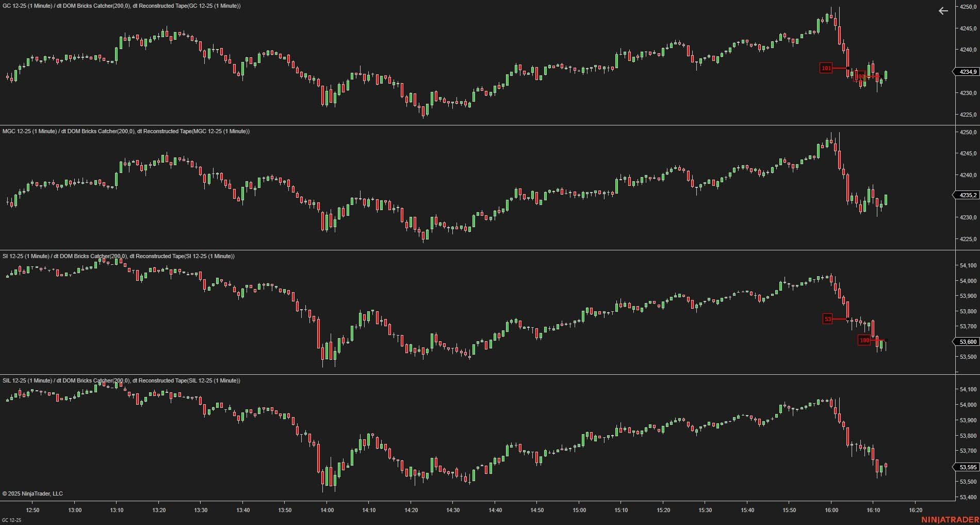Click the red 101 marker on the GC chart
The width and height of the screenshot is (980, 525).
pyautogui.click(x=826, y=68)
